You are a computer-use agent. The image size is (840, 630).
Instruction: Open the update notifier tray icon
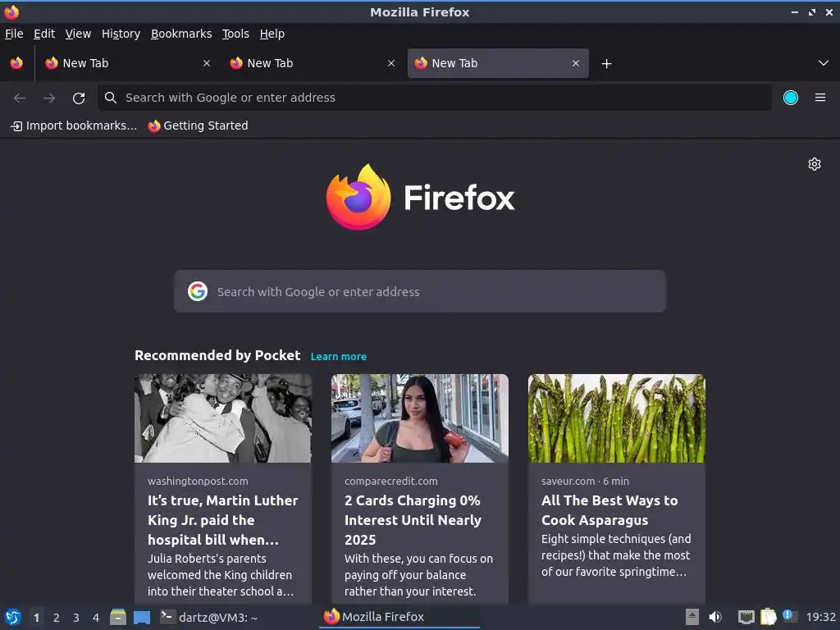pyautogui.click(x=789, y=616)
